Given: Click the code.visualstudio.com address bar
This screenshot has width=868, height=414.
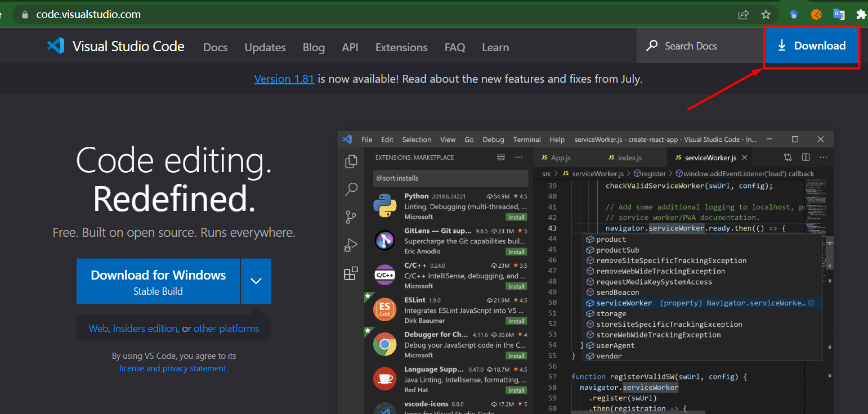Looking at the screenshot, I should coord(88,15).
